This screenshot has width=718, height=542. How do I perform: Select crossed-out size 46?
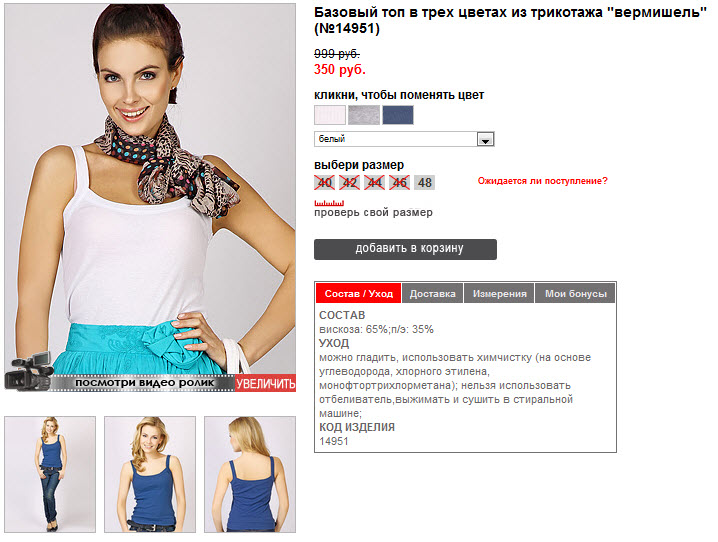click(399, 183)
